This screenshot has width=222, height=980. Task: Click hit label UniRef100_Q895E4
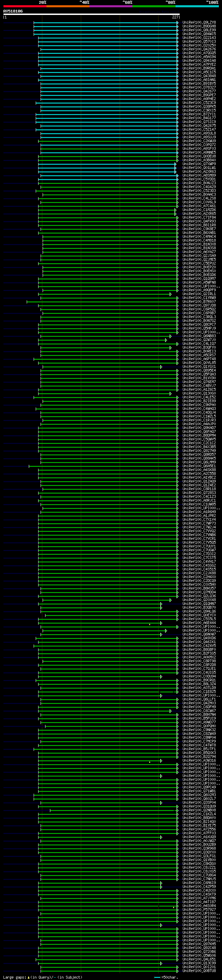pyautogui.click(x=199, y=370)
